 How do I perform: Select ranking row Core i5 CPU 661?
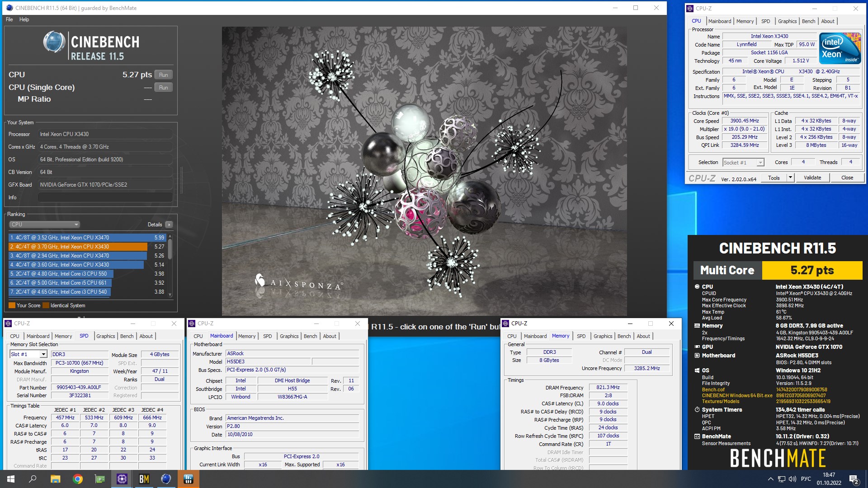click(x=88, y=283)
